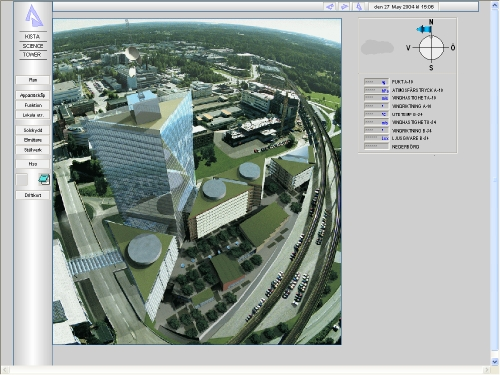
Task: Click the compass circle
Action: coord(431,48)
